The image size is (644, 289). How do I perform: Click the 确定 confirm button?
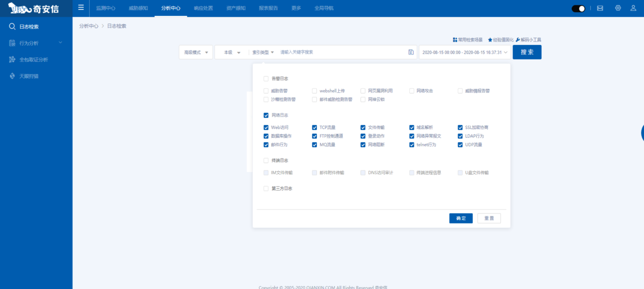coord(461,218)
